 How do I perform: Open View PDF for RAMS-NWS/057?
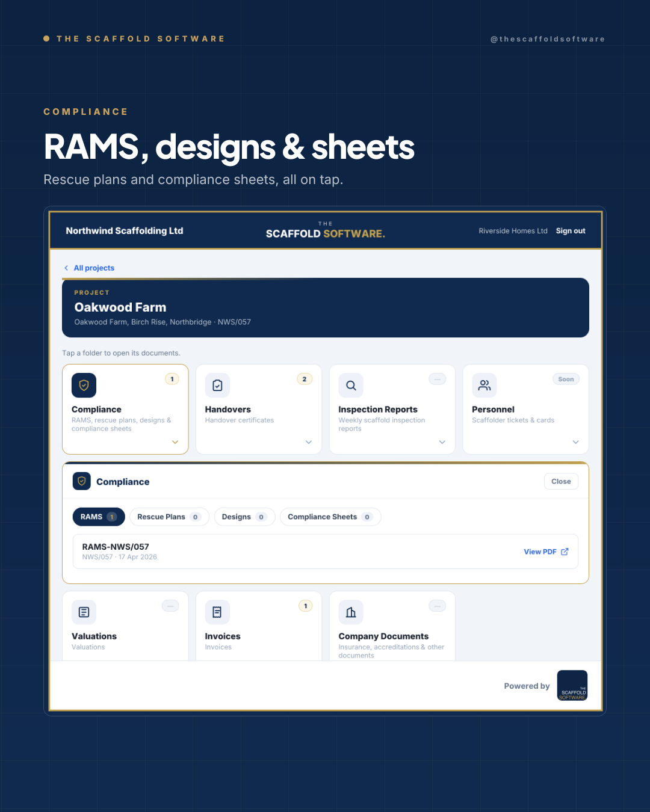click(x=546, y=552)
